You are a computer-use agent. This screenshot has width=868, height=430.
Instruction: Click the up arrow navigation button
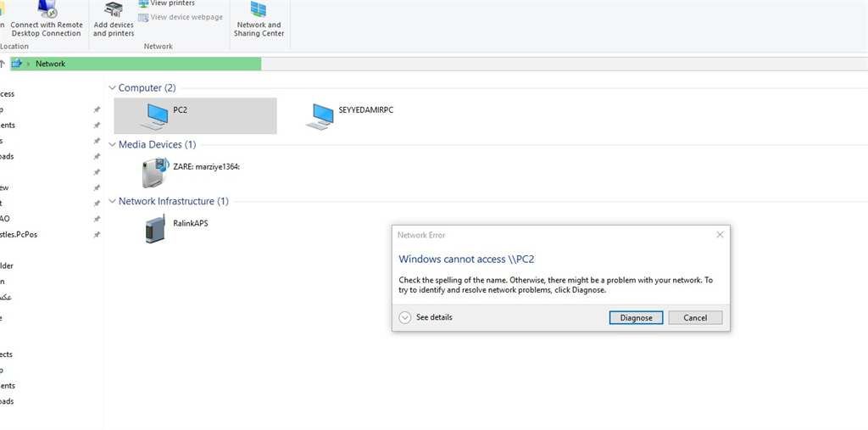(x=3, y=64)
